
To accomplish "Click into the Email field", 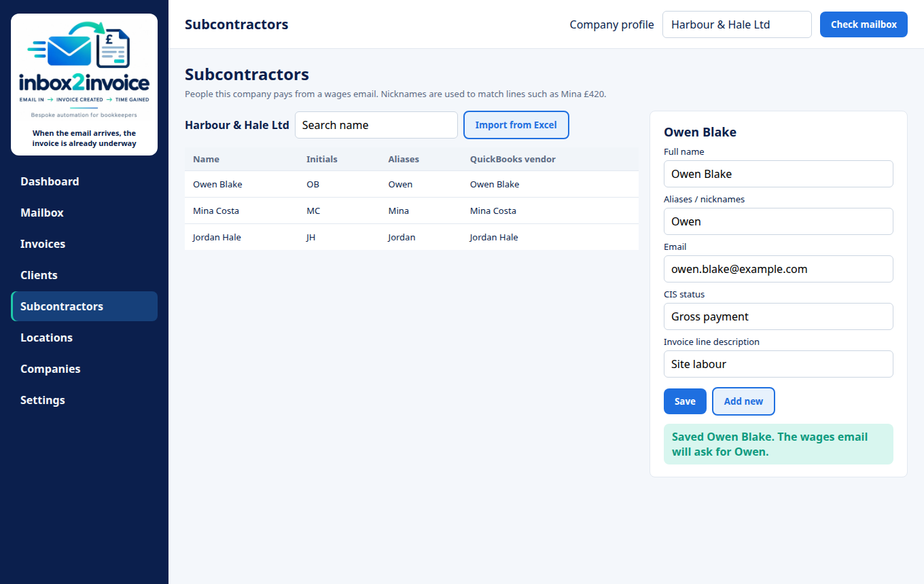I will pyautogui.click(x=779, y=269).
